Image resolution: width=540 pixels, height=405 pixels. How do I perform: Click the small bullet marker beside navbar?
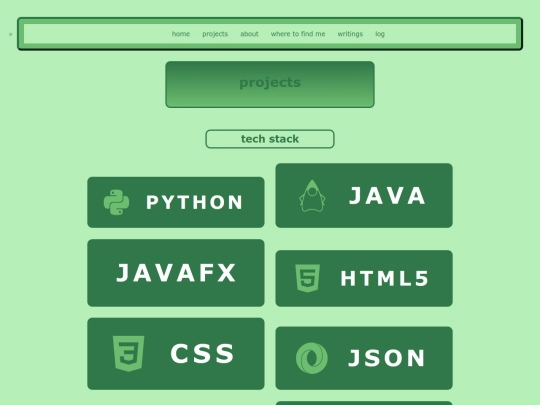(11, 34)
